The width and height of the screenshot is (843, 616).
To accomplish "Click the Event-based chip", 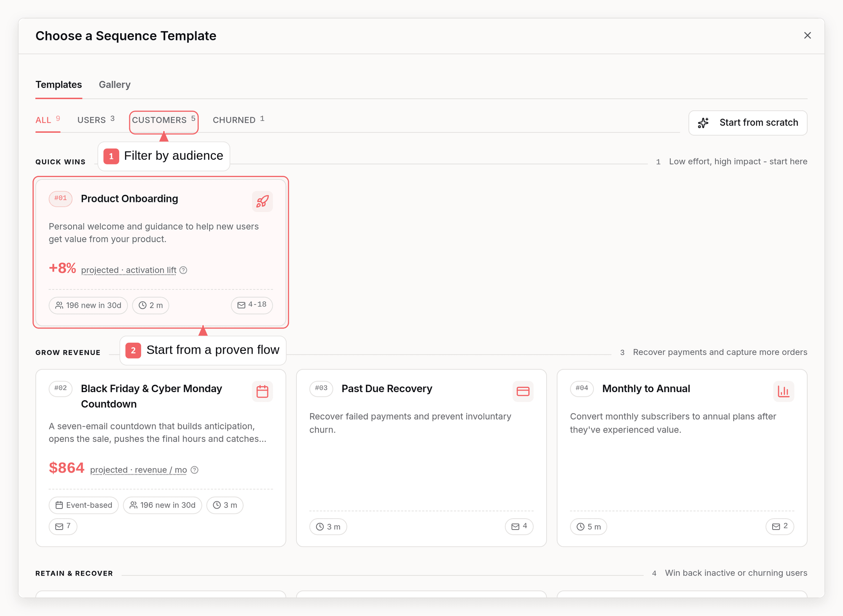I will pyautogui.click(x=83, y=505).
